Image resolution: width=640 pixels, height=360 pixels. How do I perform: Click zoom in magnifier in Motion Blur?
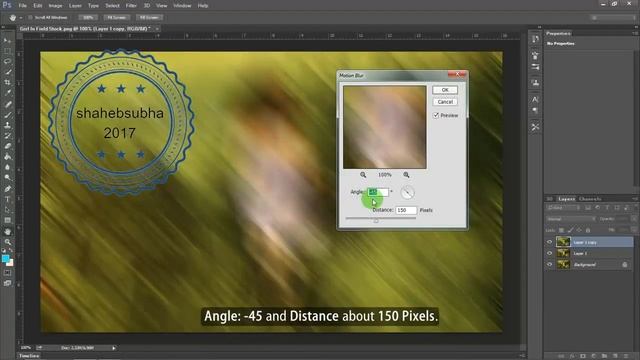406,175
